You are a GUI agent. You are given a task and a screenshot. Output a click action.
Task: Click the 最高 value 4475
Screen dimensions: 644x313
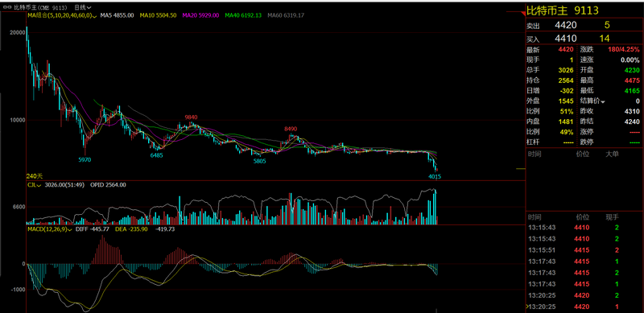tap(632, 80)
